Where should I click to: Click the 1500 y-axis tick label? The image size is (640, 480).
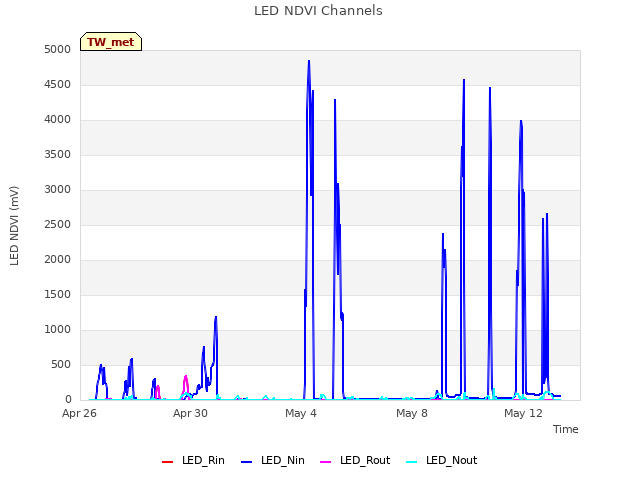point(58,295)
